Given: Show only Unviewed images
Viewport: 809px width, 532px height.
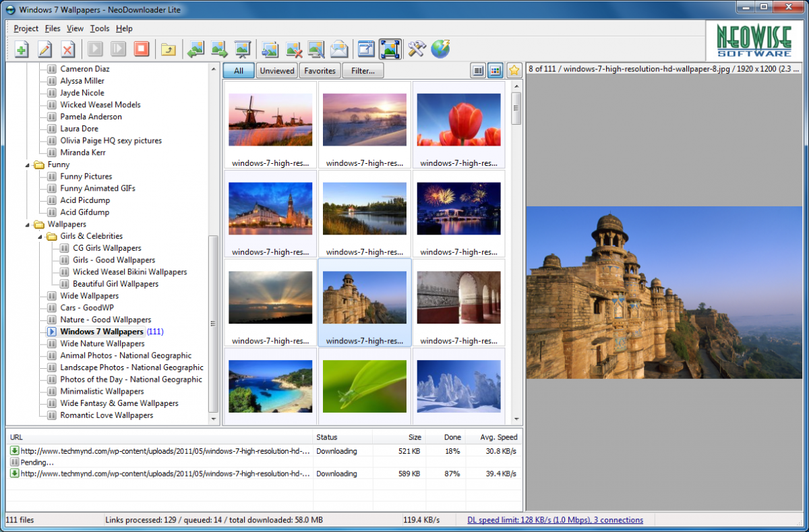Looking at the screenshot, I should [276, 70].
